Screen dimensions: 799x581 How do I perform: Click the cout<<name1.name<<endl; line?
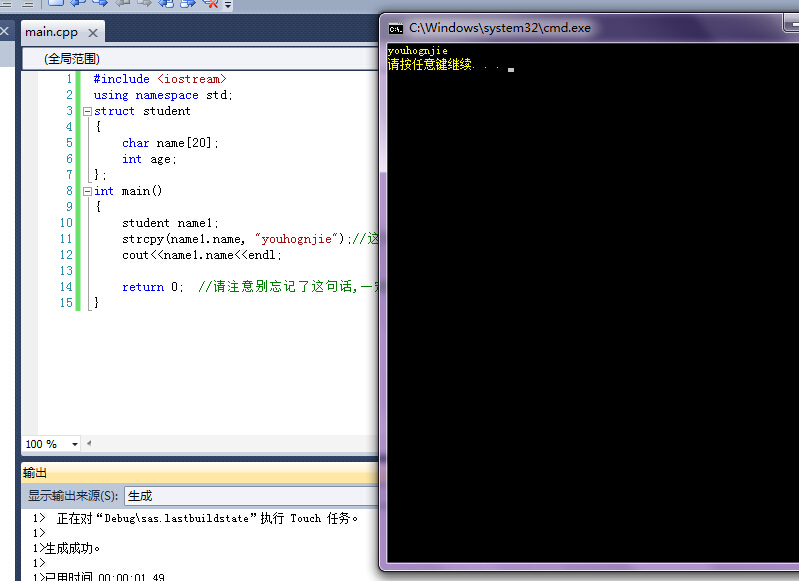pos(202,255)
